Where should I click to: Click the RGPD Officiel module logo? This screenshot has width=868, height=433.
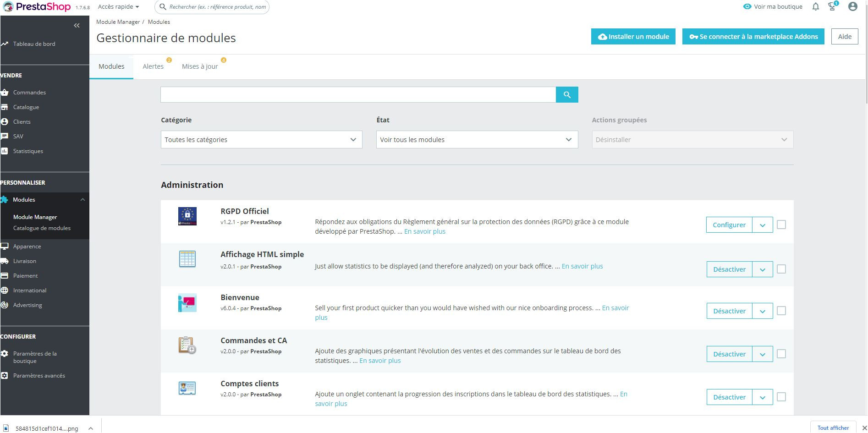[x=187, y=216]
